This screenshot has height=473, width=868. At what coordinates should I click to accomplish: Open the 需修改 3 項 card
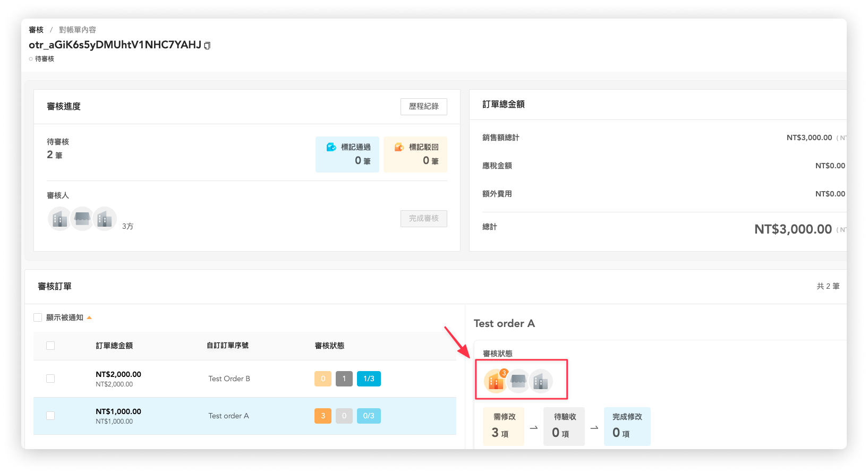pos(504,426)
